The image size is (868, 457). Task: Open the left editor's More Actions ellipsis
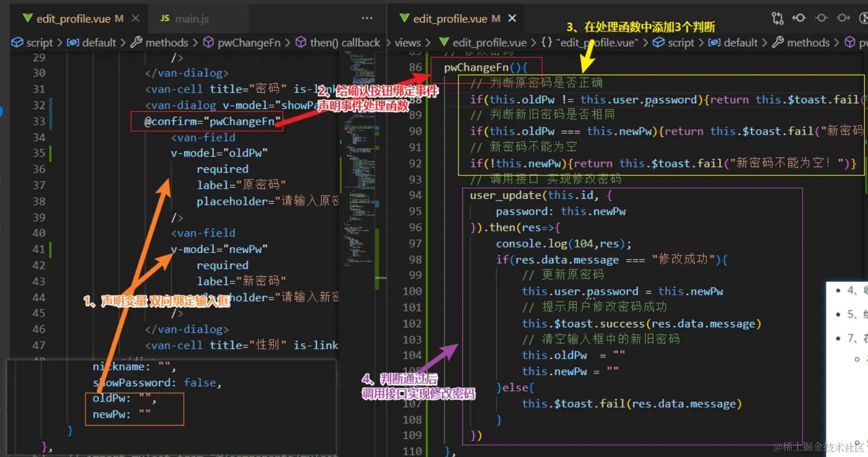[367, 18]
